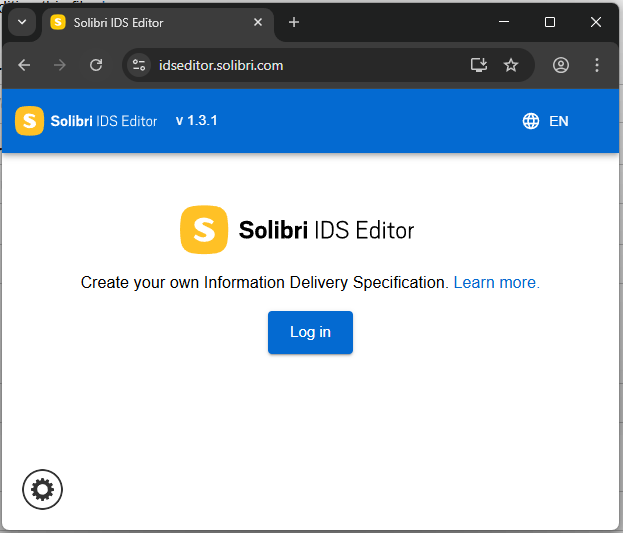Reload the page

point(96,65)
